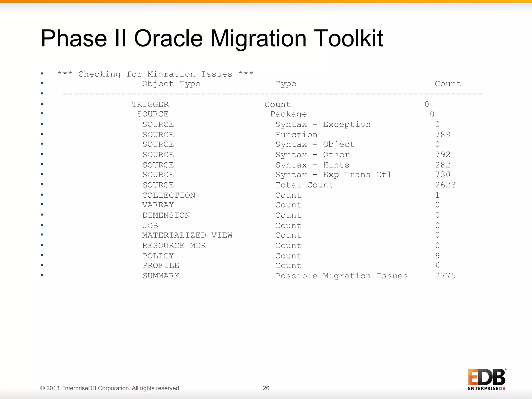Click the MATERIALIZED VIEW row label
The height and width of the screenshot is (399, 532).
187,235
